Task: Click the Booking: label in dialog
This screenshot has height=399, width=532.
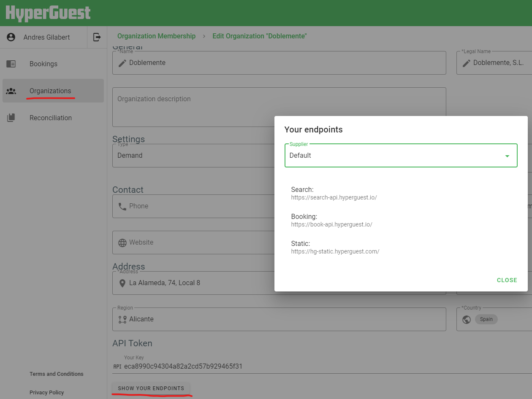Action: (x=304, y=217)
